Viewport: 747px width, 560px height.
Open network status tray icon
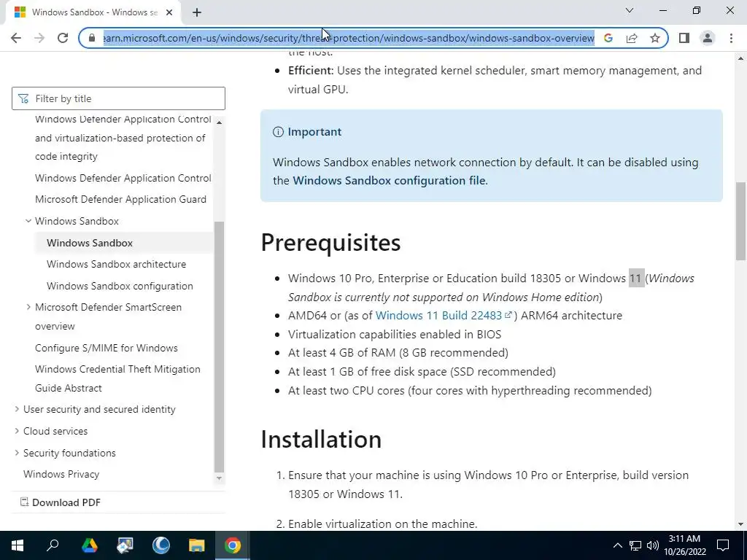tap(635, 545)
